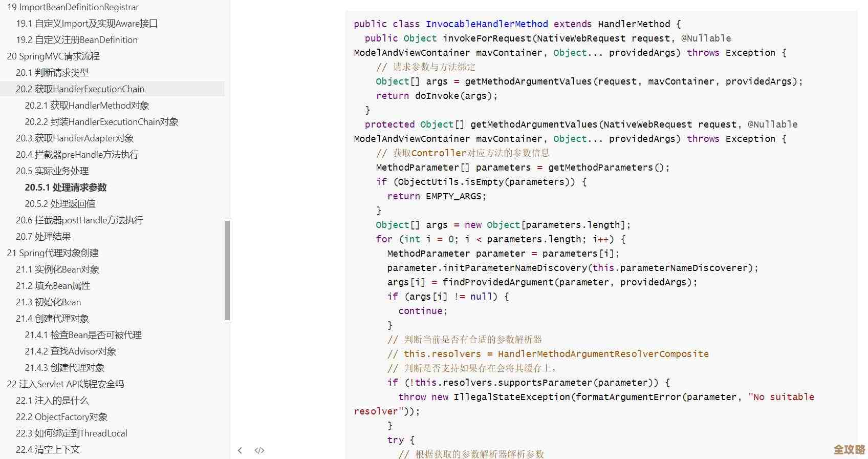Image resolution: width=868 pixels, height=459 pixels.
Task: Open 20.2 获取HandlerExecutionChain section
Action: (80, 89)
